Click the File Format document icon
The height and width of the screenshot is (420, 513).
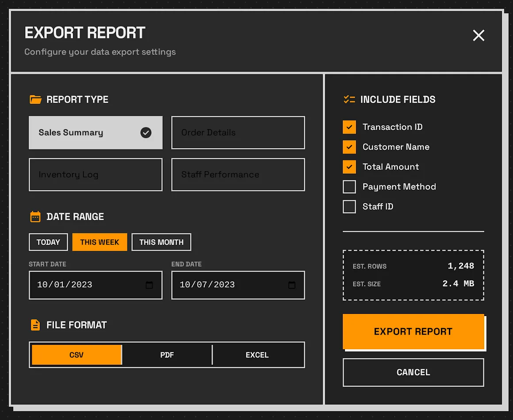35,325
